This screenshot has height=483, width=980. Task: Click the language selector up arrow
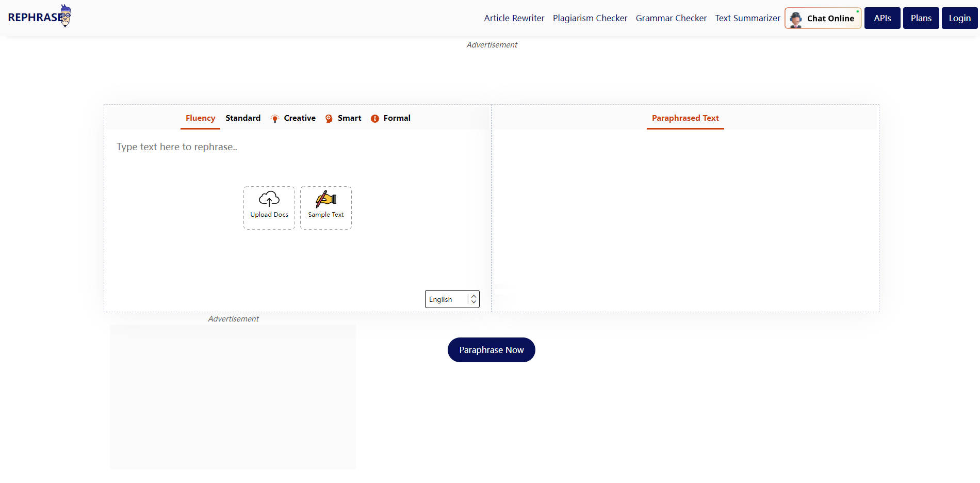(473, 296)
